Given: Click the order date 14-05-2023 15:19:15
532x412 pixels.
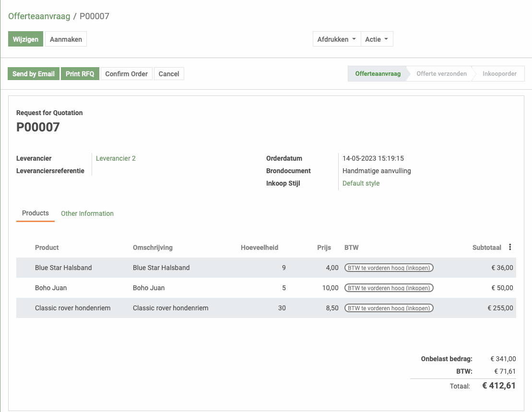Looking at the screenshot, I should (373, 158).
